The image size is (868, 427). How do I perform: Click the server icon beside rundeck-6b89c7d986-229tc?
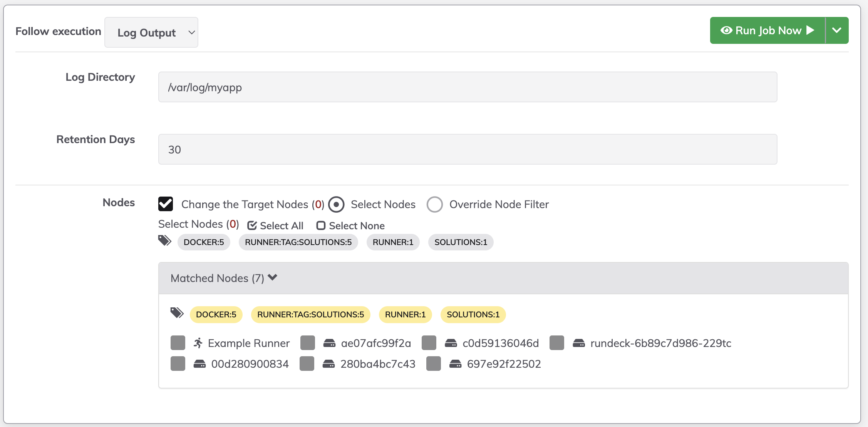pos(579,343)
